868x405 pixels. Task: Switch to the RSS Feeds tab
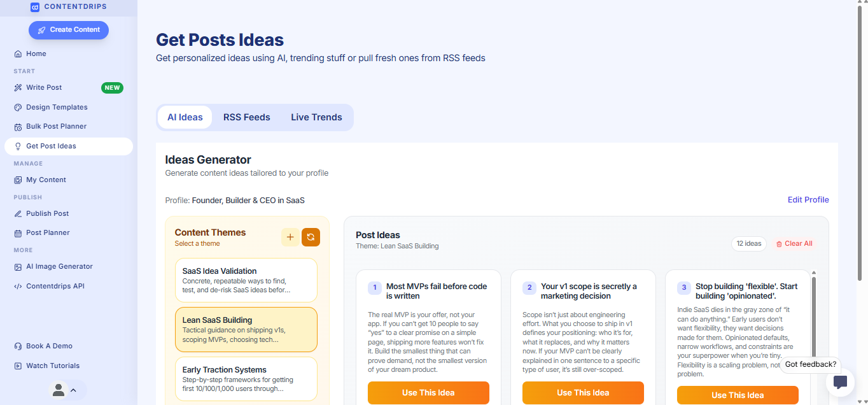247,117
